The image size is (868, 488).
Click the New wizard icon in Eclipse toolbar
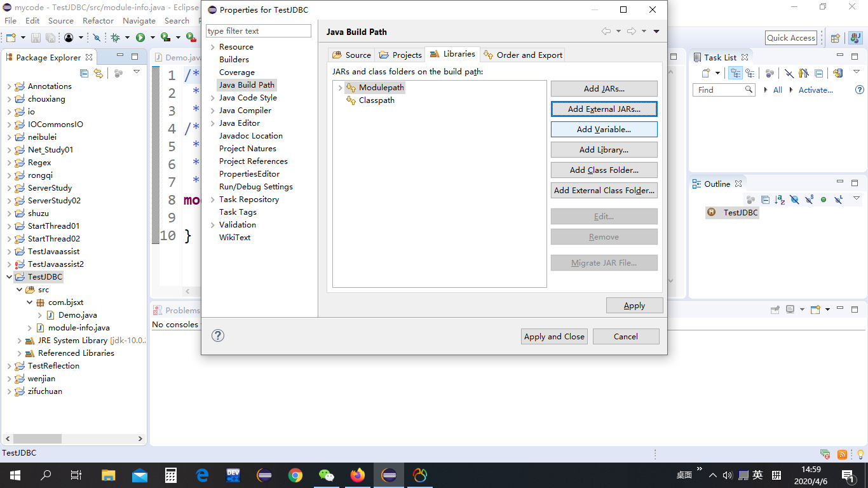click(x=11, y=37)
